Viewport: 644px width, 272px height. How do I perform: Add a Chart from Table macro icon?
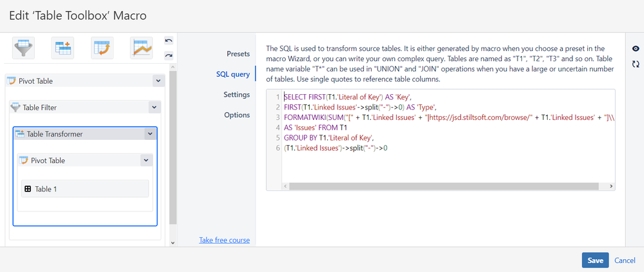click(x=141, y=48)
